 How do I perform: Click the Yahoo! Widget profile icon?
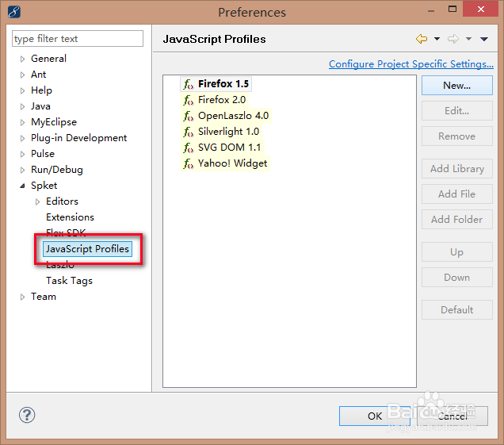(189, 163)
